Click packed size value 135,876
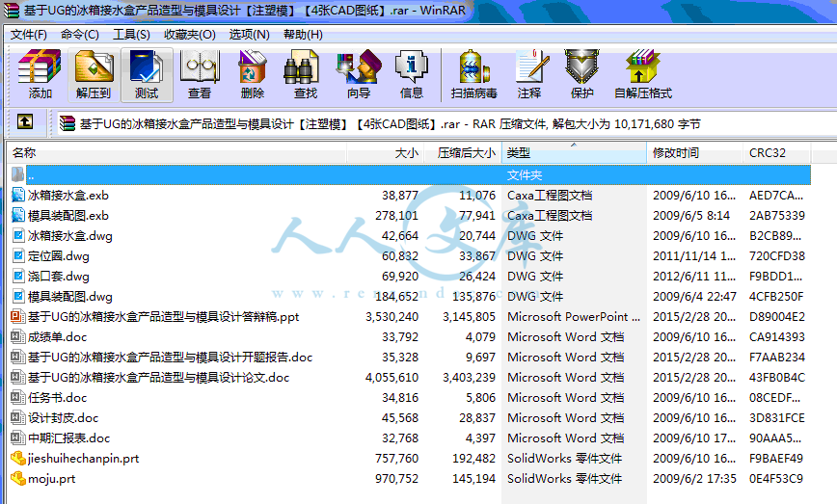The width and height of the screenshot is (837, 504). pyautogui.click(x=473, y=297)
